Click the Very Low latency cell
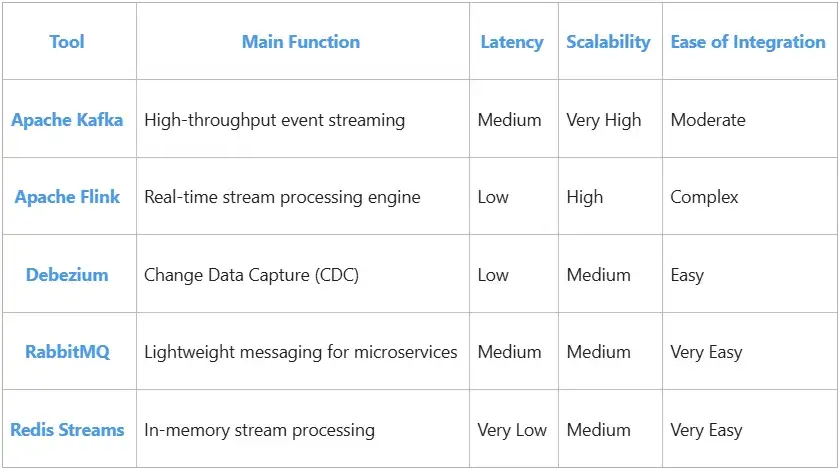This screenshot has width=839, height=469. pyautogui.click(x=512, y=430)
